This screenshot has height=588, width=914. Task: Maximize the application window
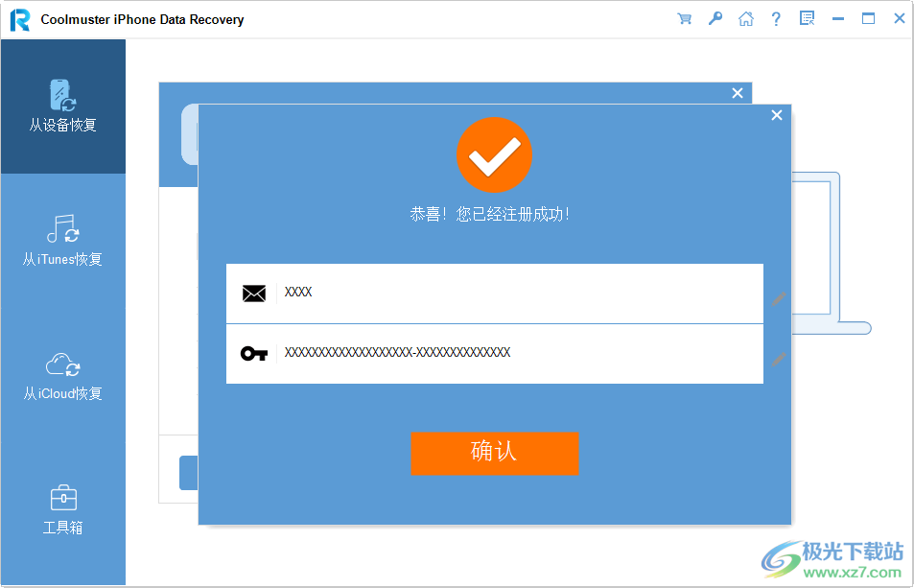point(869,18)
